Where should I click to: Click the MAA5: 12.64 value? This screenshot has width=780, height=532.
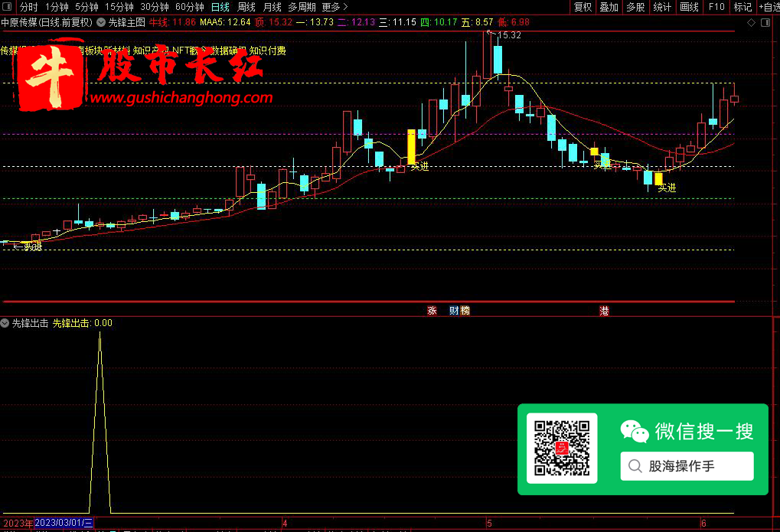tap(225, 22)
